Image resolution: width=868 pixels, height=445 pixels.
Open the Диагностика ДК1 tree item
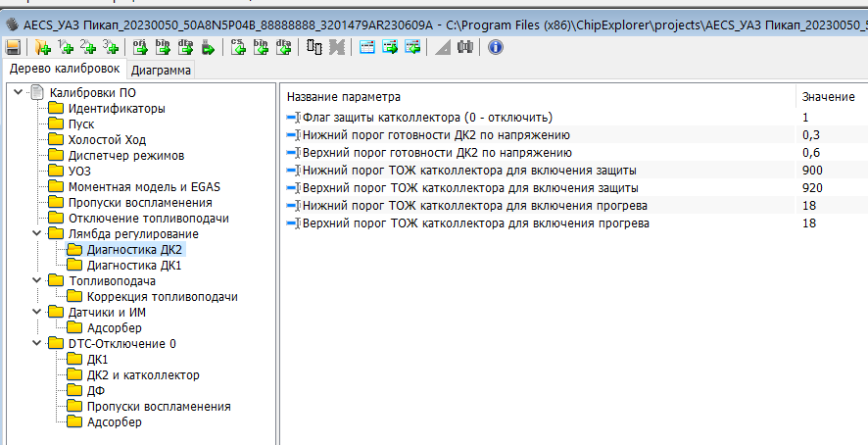134,266
